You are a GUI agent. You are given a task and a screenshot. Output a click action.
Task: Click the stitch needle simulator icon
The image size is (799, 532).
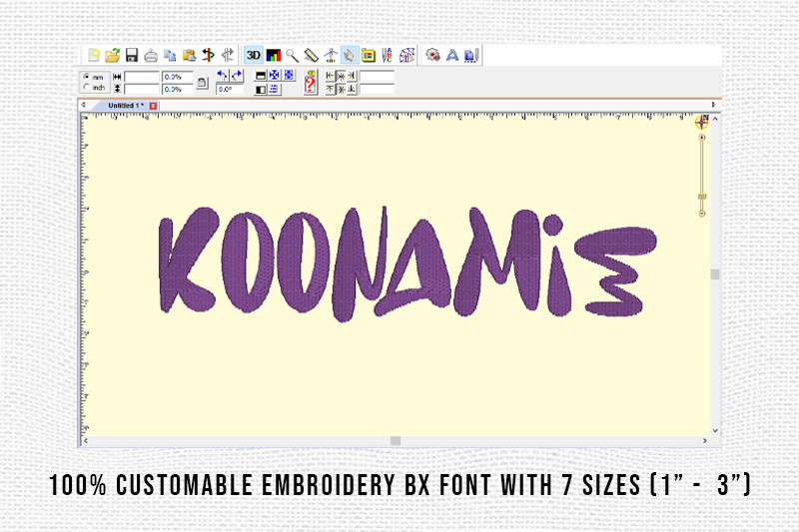(x=331, y=55)
